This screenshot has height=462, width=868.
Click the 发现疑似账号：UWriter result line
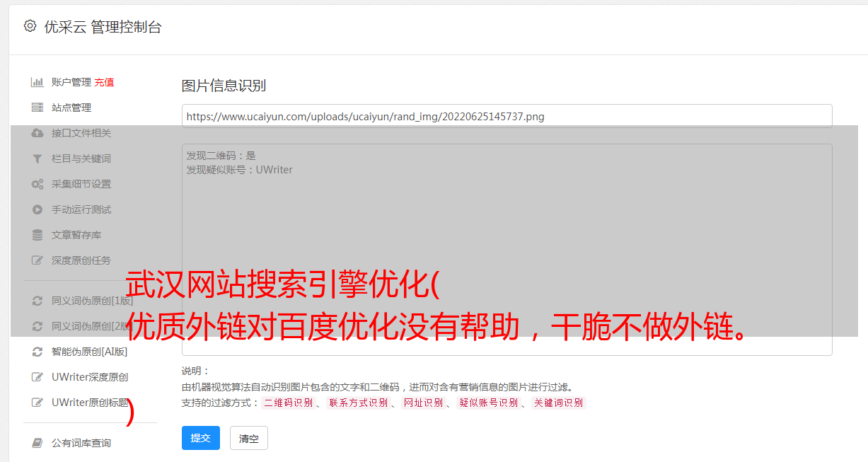pos(239,170)
